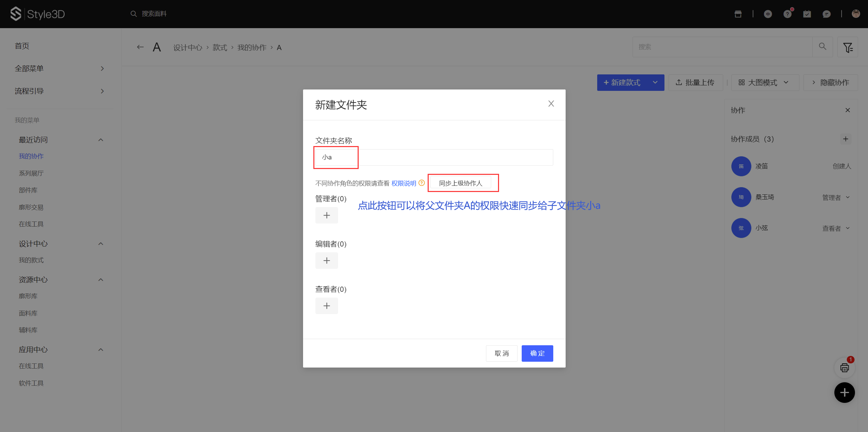Expand the 全部菜单 sidebar item
Screen dimensions: 868x432
click(x=59, y=69)
